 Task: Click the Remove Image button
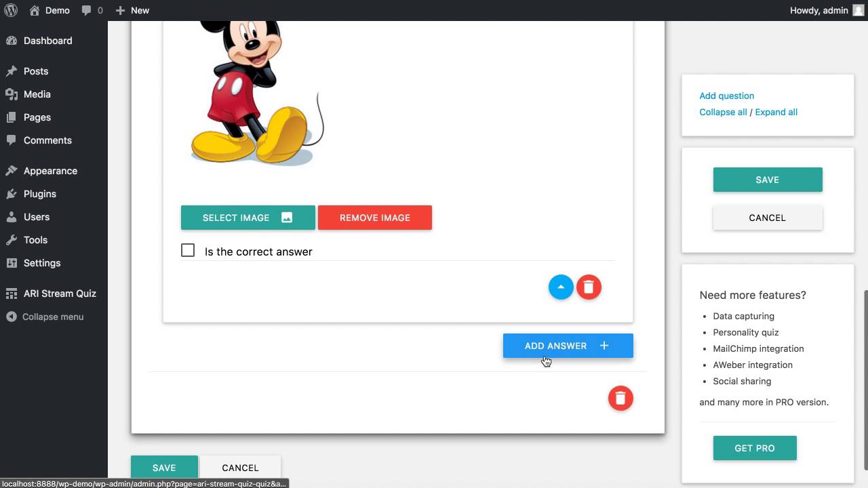(375, 218)
